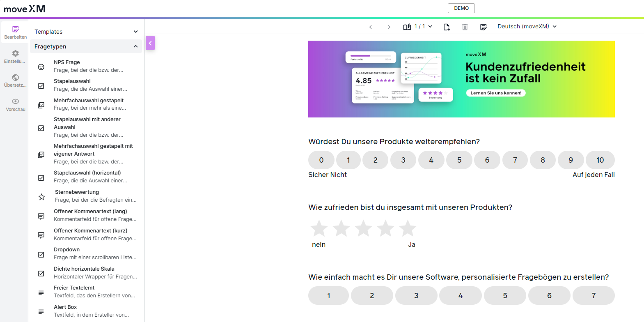Select value 4 on seven-point scale
Image resolution: width=644 pixels, height=322 pixels.
(x=461, y=296)
